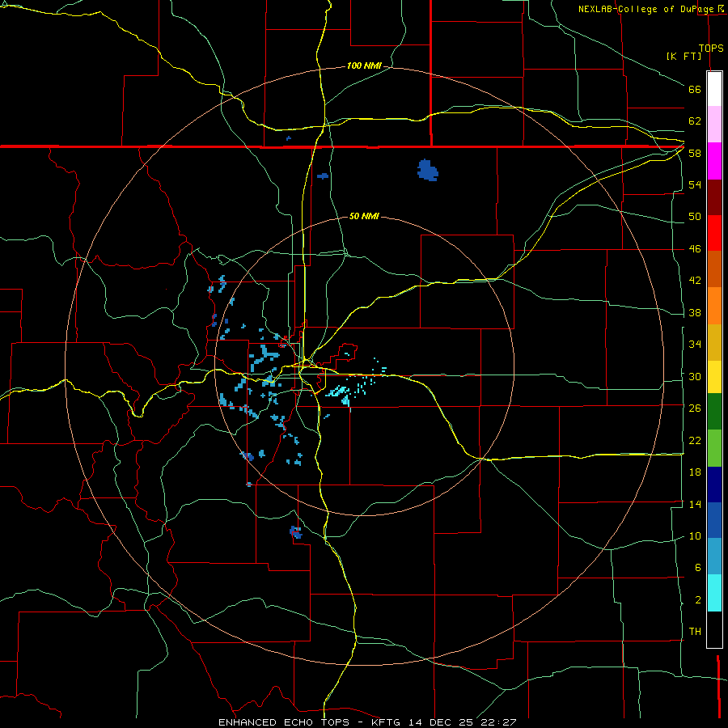This screenshot has width=728, height=728.
Task: Click the legend value 58
Action: pyautogui.click(x=695, y=153)
